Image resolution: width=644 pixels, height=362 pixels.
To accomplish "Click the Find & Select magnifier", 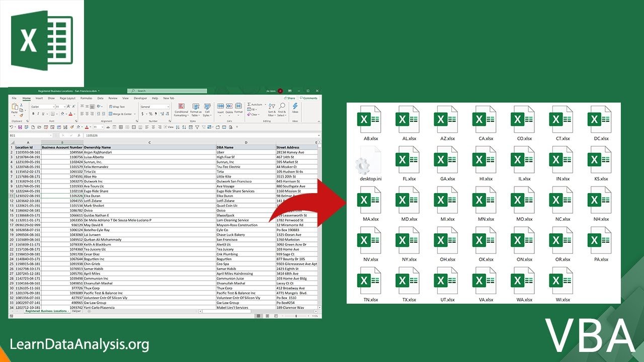I will coord(282,107).
